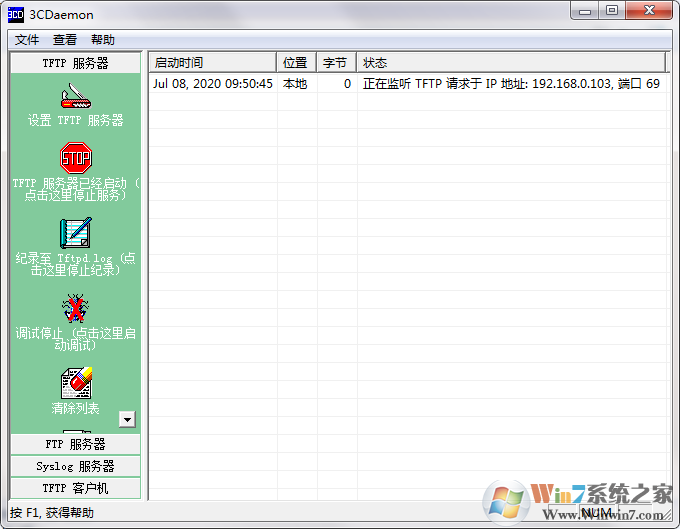Click the 位置 column header
This screenshot has height=529, width=680.
click(297, 63)
